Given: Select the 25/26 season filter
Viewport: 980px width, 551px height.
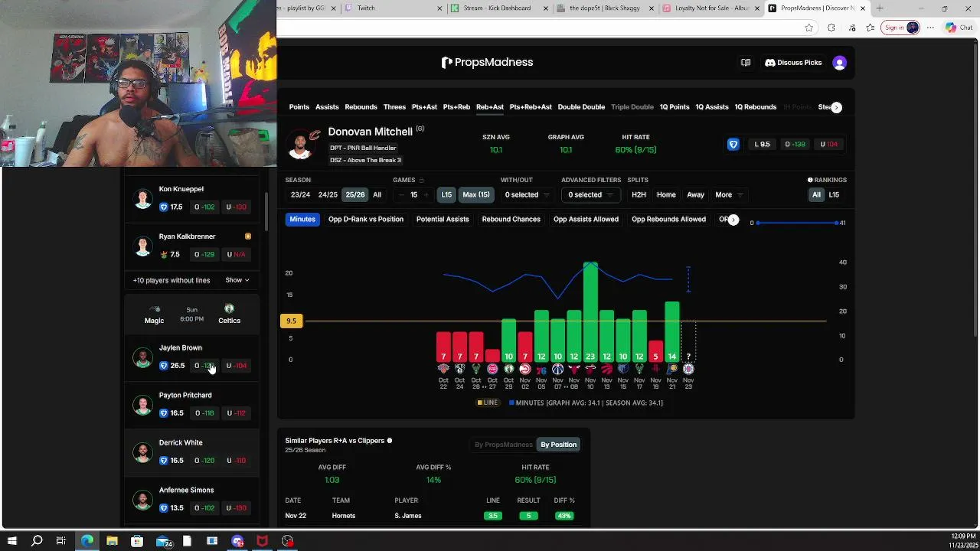Looking at the screenshot, I should (x=354, y=195).
